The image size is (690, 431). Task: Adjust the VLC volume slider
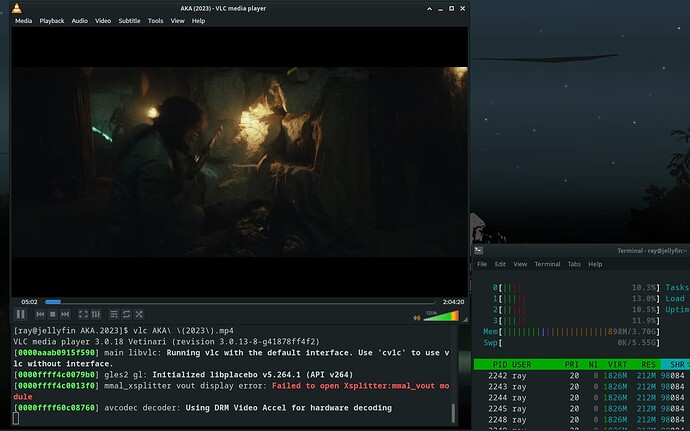pos(441,316)
